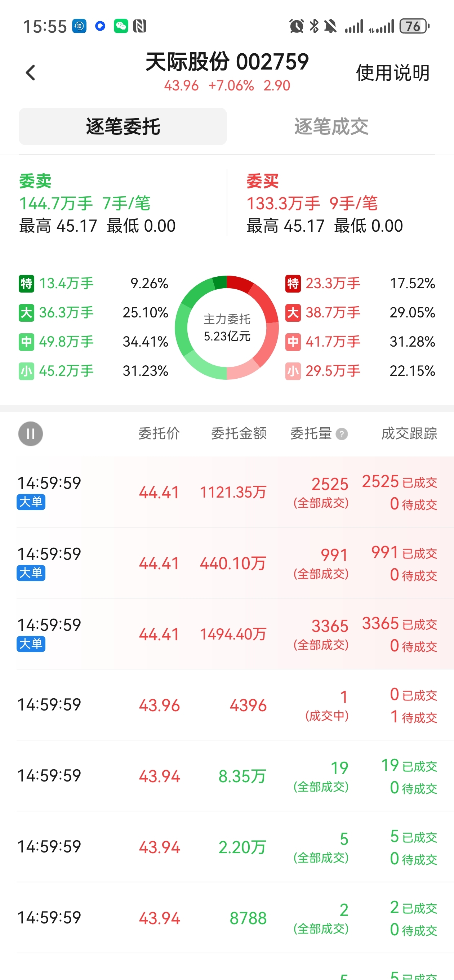
Task: Pause the live order feed
Action: (30, 434)
